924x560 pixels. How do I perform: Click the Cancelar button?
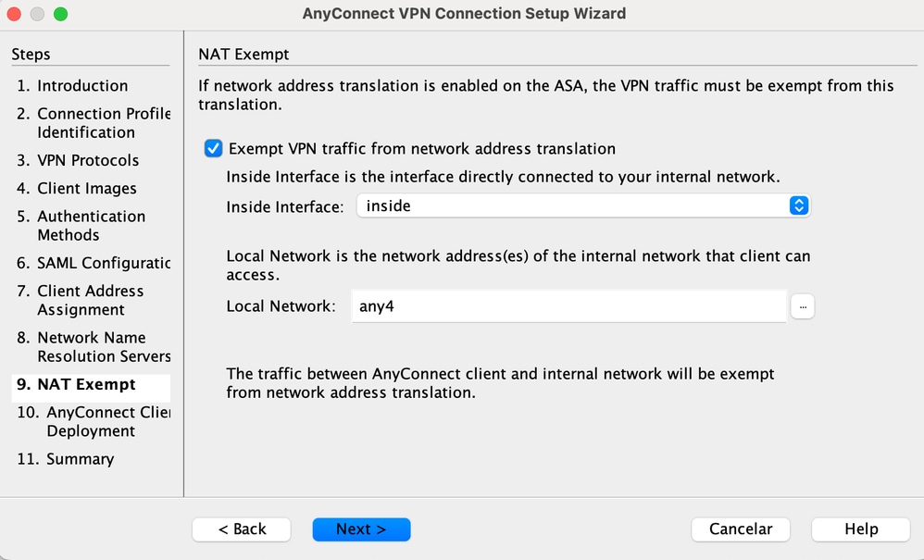741,529
